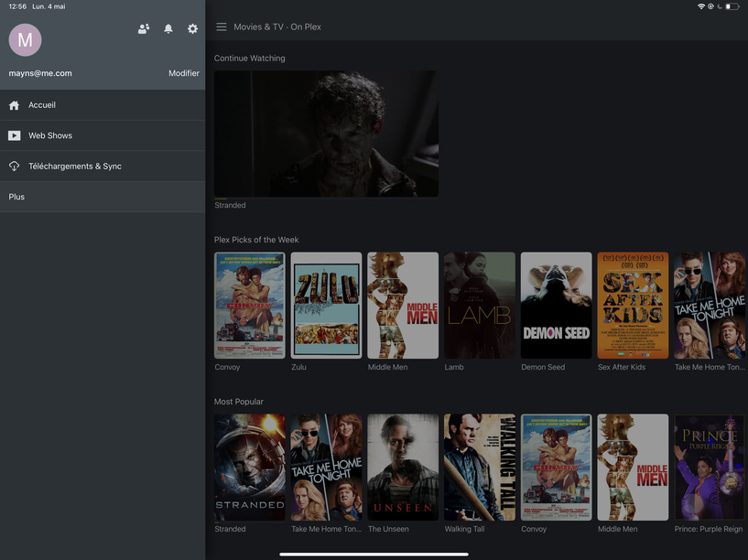
Task: Open the Demon Seed poster
Action: click(x=557, y=305)
